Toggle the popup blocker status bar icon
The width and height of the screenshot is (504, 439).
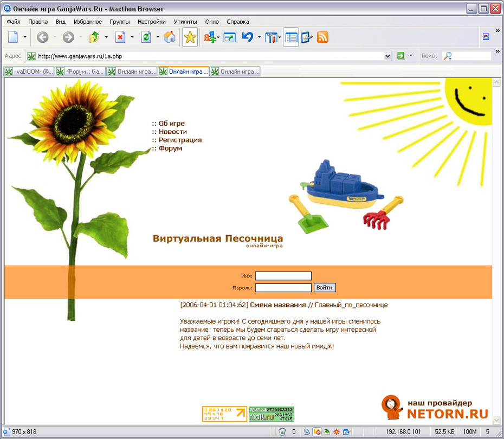pyautogui.click(x=317, y=431)
